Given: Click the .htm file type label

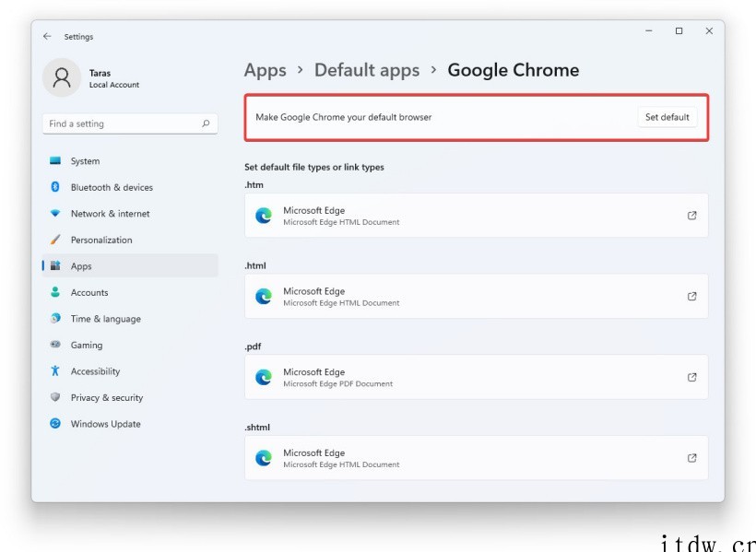Looking at the screenshot, I should tap(254, 184).
